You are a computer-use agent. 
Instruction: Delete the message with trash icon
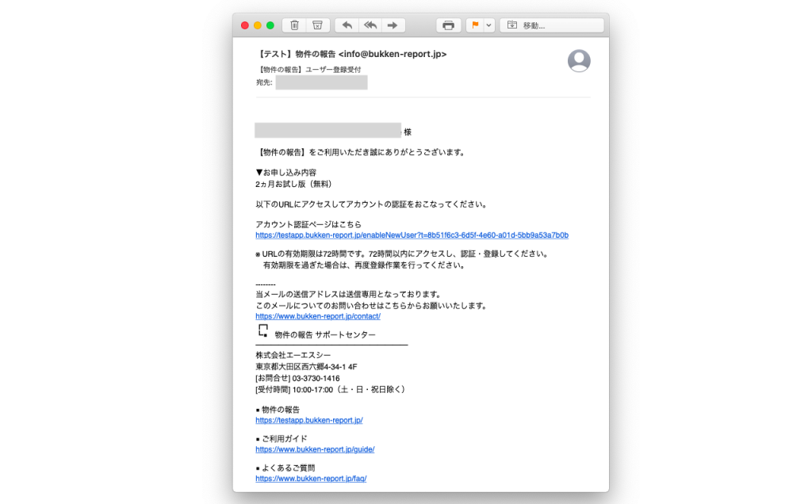[x=294, y=25]
